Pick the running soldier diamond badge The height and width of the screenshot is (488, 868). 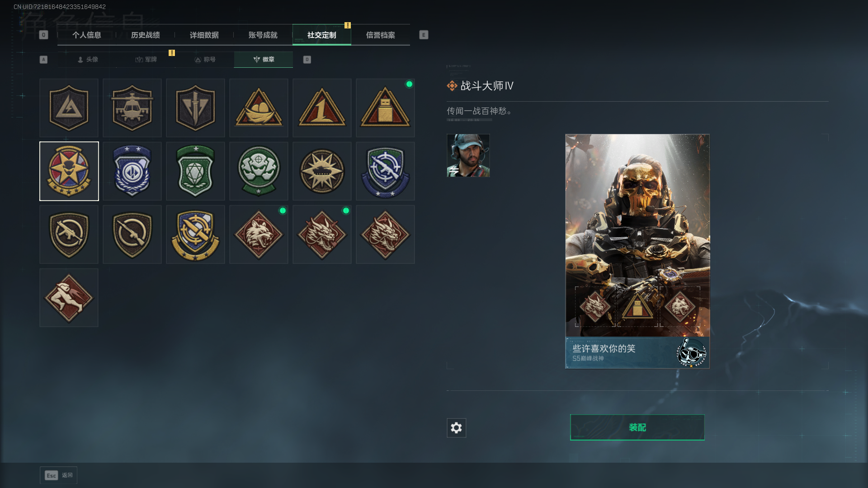coord(69,298)
